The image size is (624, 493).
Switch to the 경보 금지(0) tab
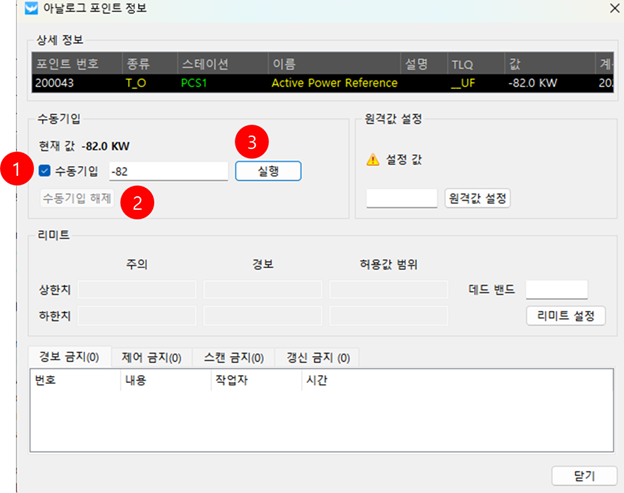click(67, 357)
